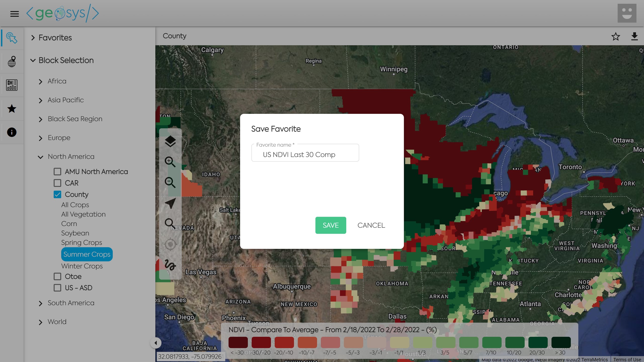Select Winter Crops item

point(82,266)
